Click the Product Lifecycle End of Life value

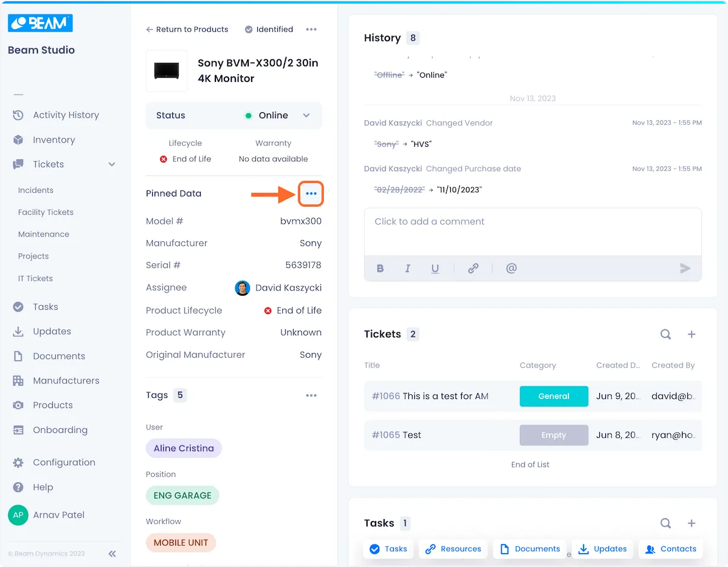tap(293, 310)
